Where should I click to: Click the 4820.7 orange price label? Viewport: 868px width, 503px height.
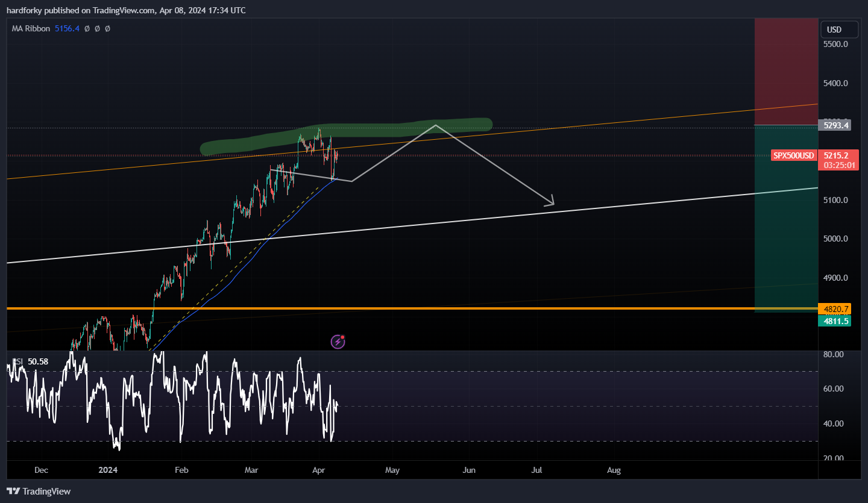[834, 309]
